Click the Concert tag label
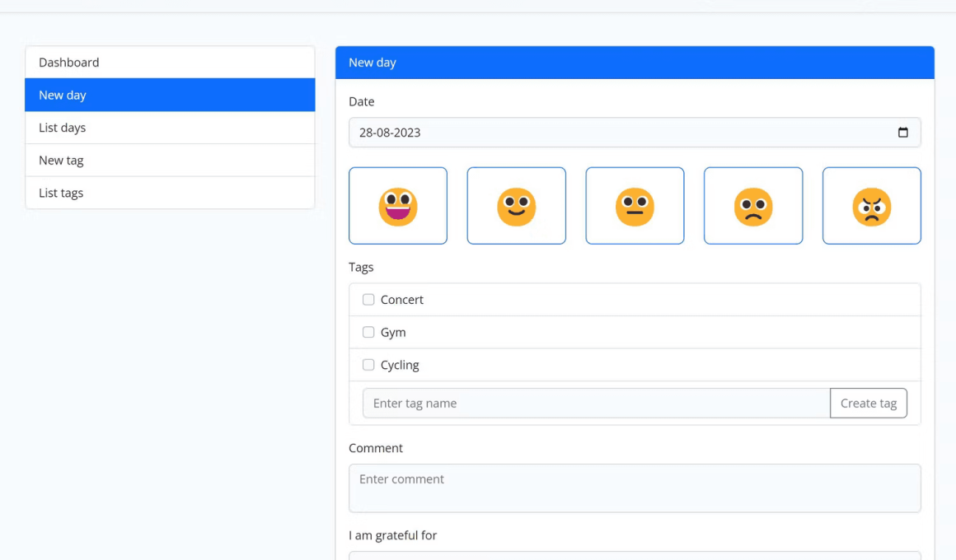Viewport: 956px width, 560px height. coord(402,299)
